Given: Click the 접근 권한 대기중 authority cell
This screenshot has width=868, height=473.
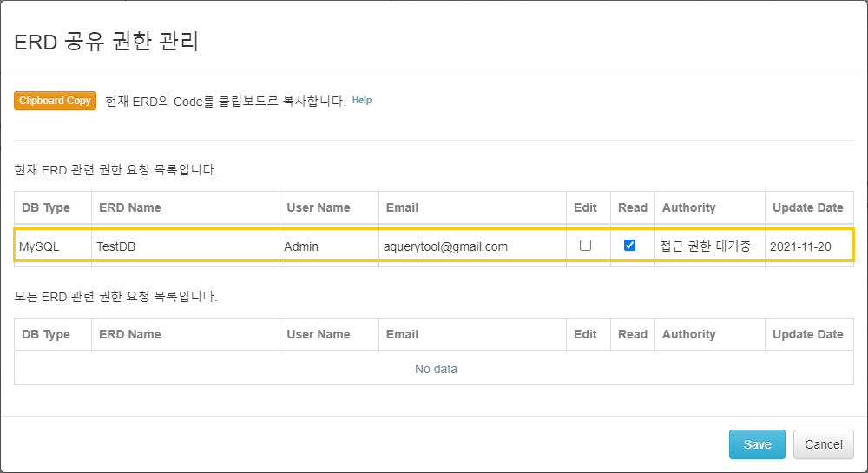Looking at the screenshot, I should pos(705,246).
